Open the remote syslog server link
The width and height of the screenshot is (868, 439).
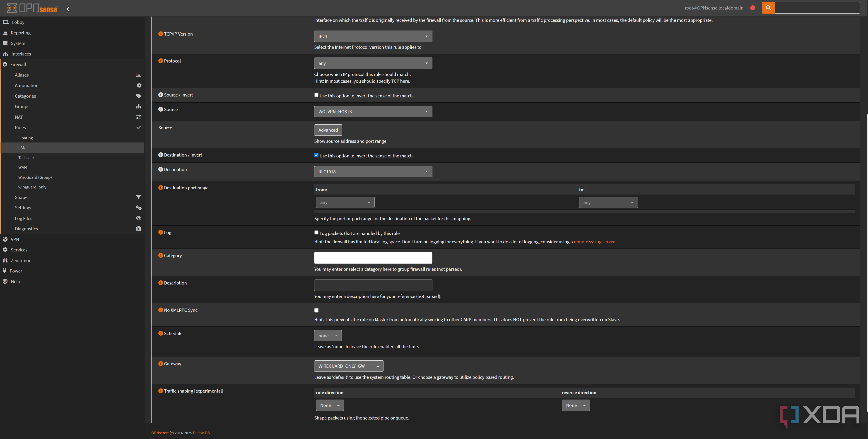tap(594, 241)
